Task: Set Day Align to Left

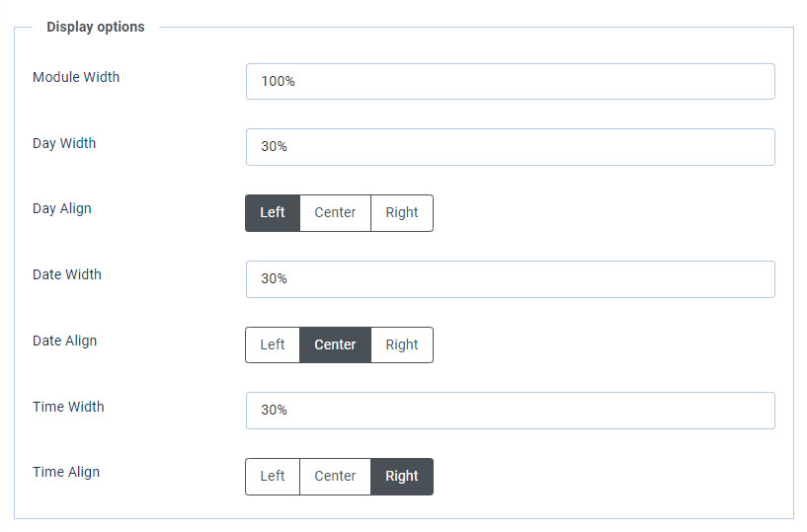Action: pyautogui.click(x=273, y=213)
